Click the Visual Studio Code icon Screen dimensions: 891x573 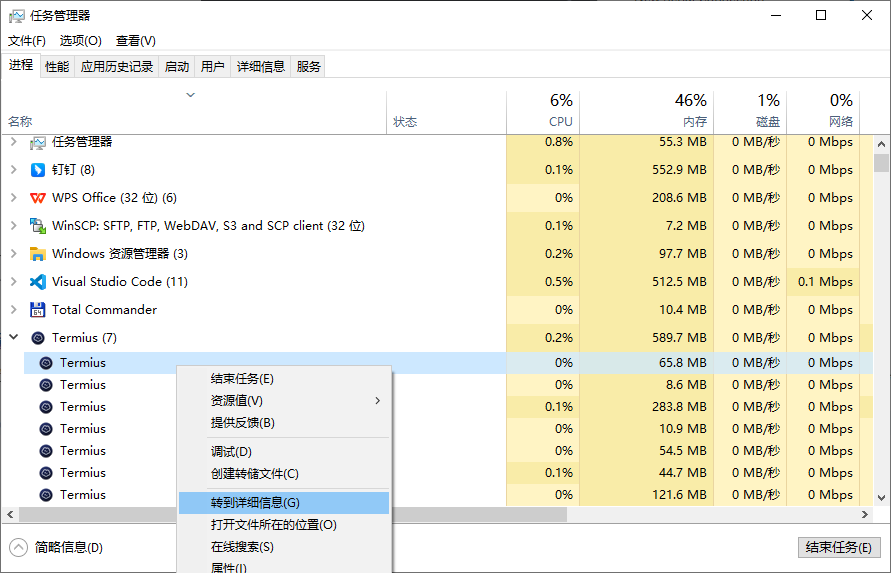[x=38, y=281]
